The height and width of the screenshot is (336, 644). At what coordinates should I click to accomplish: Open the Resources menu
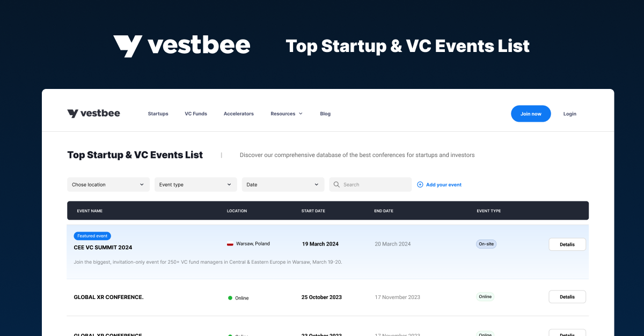pos(286,113)
